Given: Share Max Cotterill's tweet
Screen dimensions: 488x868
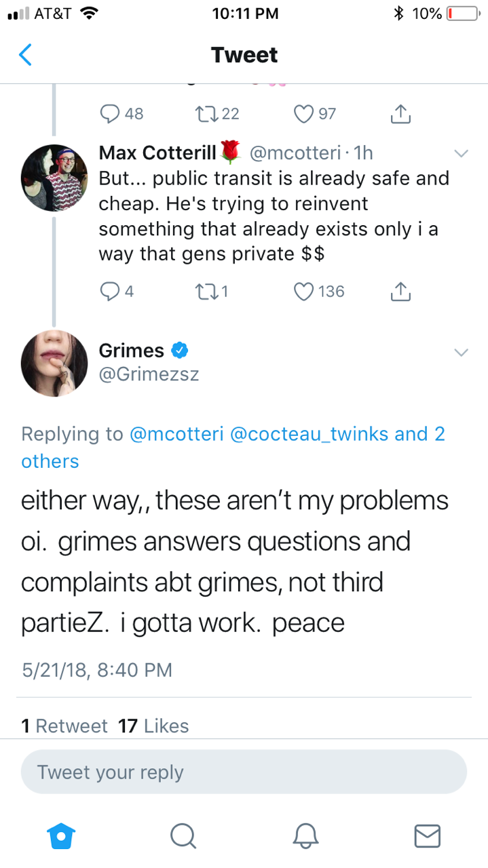Looking at the screenshot, I should pyautogui.click(x=400, y=292).
